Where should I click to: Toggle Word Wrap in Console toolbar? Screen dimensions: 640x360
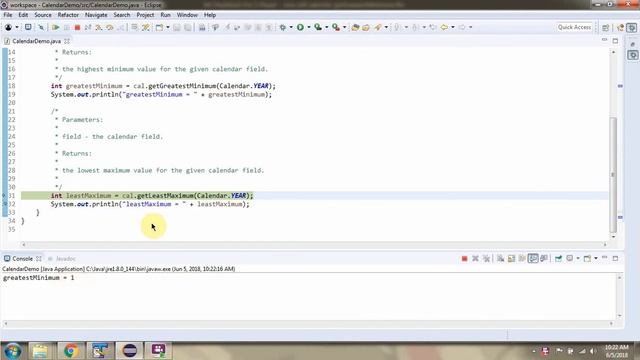522,258
